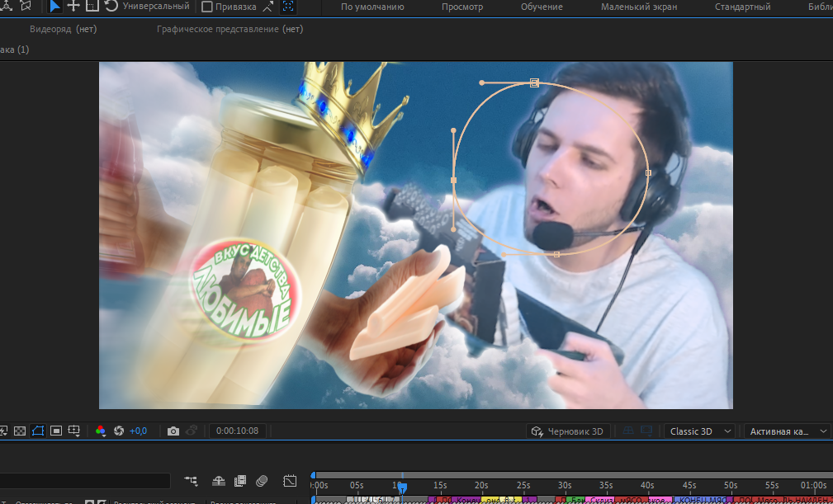Open extended viewer options next to ground plane
Viewport: 833px width, 504px height.
646,431
